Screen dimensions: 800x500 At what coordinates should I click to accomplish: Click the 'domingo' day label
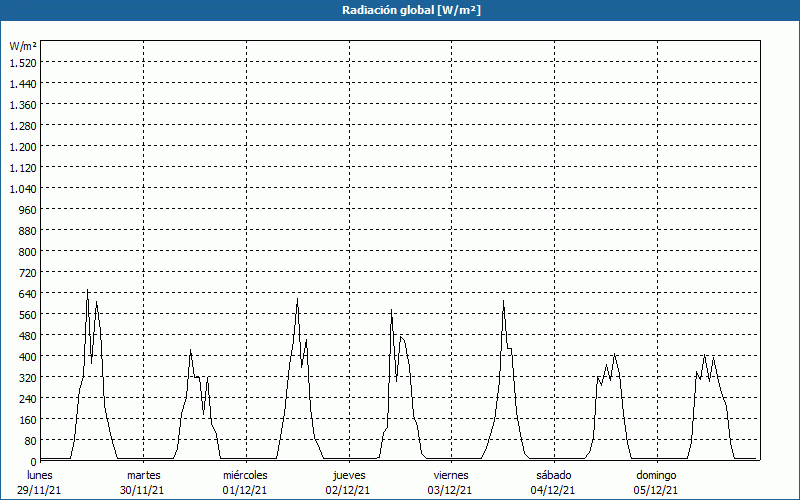[x=656, y=475]
